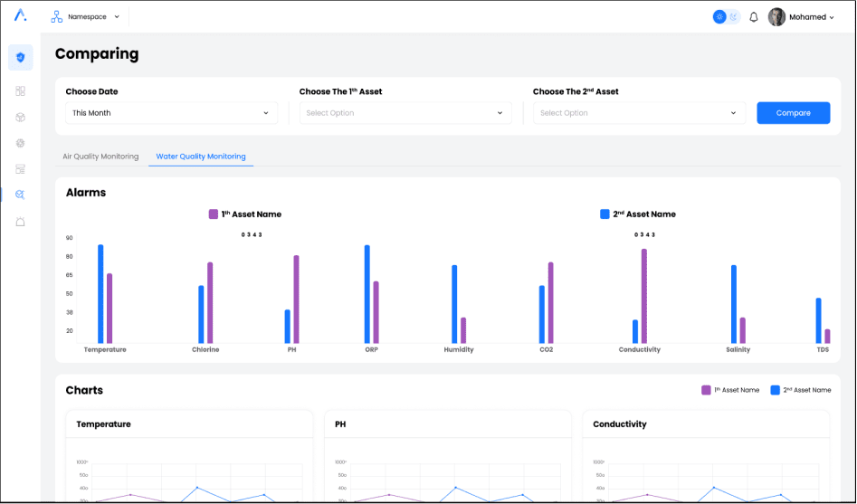Open the 1st Asset select dropdown

[405, 113]
